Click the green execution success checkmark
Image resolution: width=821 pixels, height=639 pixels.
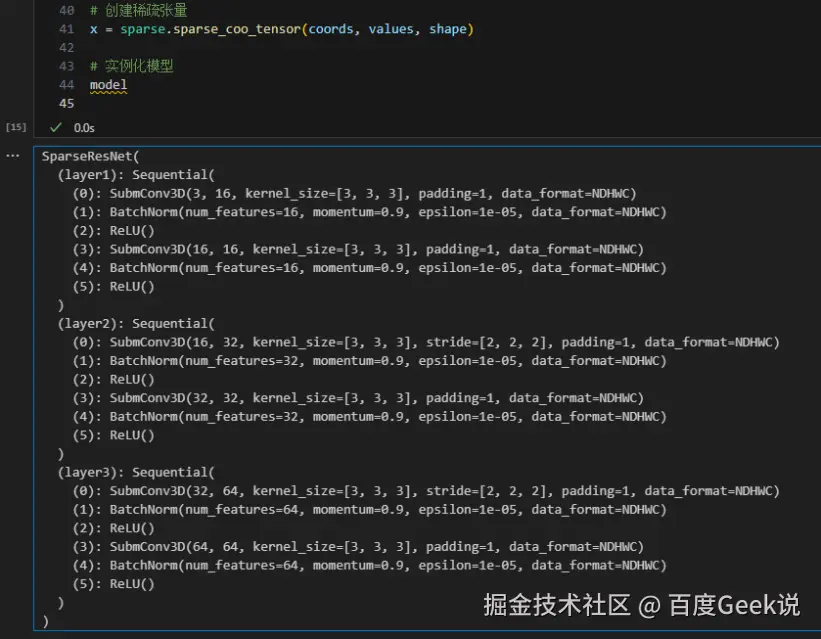[x=56, y=127]
